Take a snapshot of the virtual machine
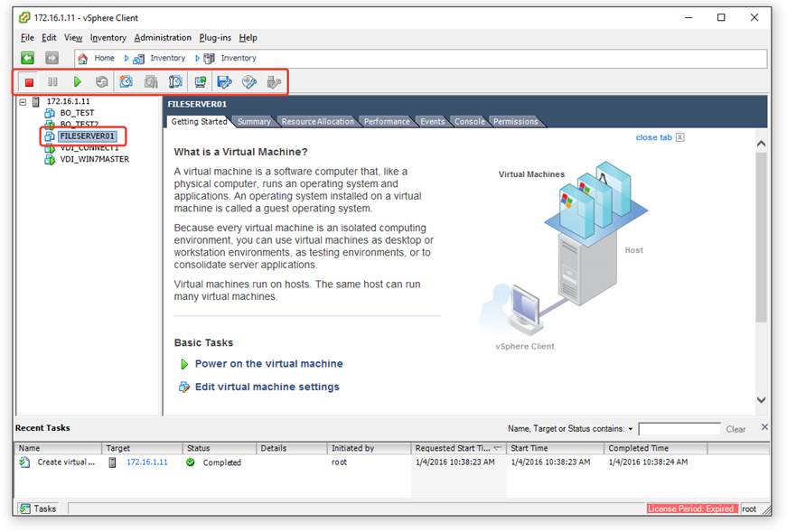787x532 pixels. [126, 82]
